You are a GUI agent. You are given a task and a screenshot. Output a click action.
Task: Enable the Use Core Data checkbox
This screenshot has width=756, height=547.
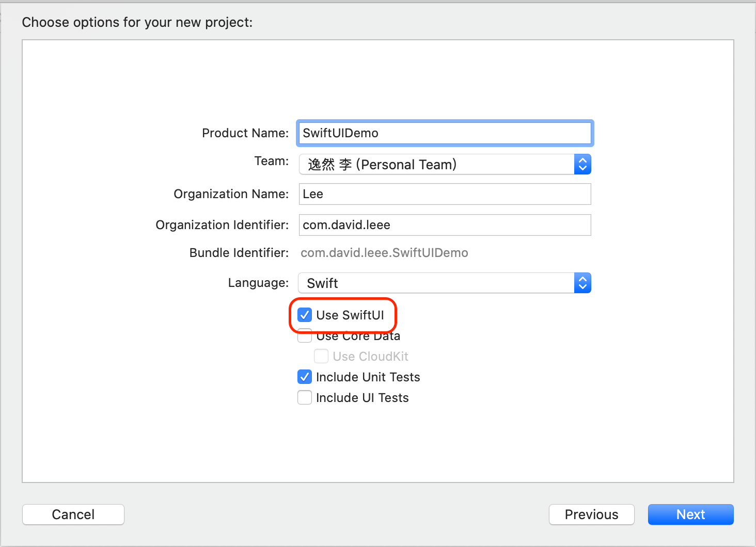coord(305,337)
